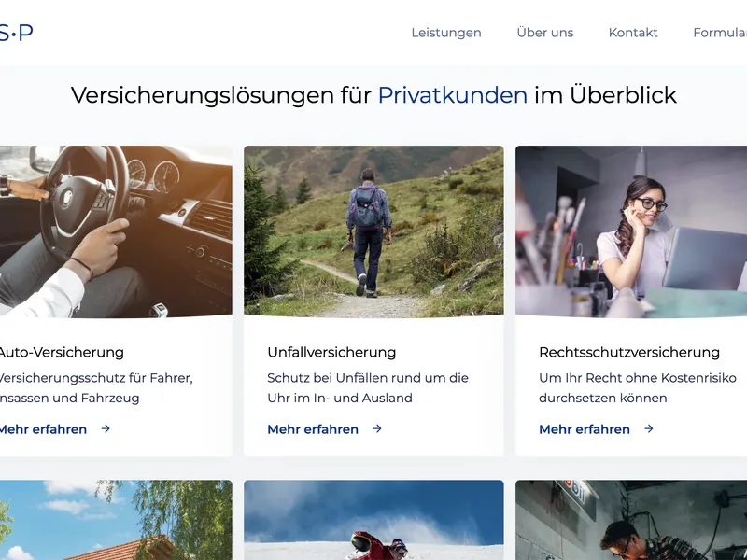
Task: Go to the Kontakt page
Action: coord(633,33)
